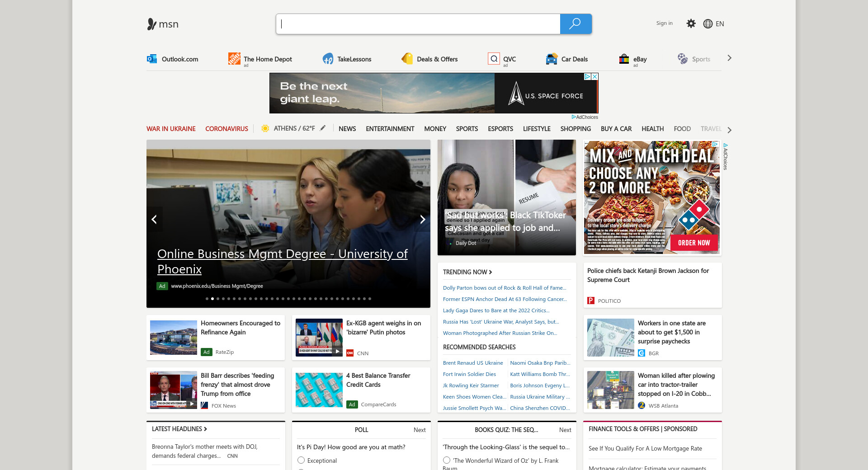Click inside the MSN search field
The width and height of the screenshot is (868, 470).
click(x=418, y=24)
